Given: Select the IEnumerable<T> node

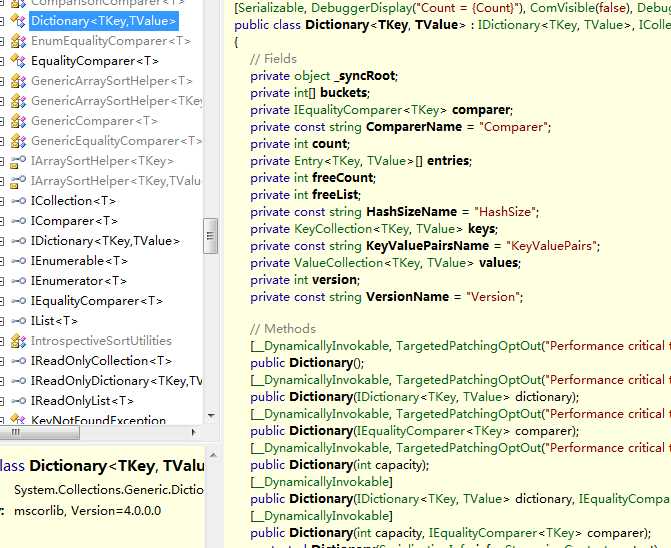Looking at the screenshot, I should pos(80,261).
